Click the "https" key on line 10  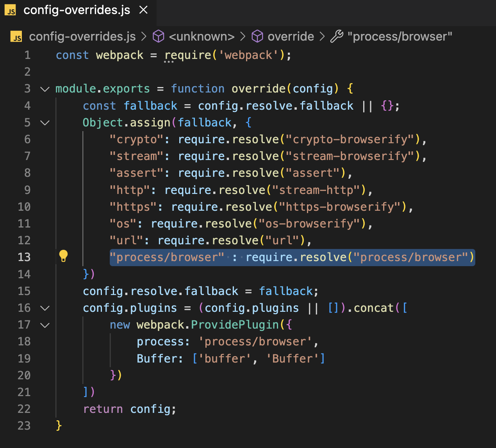(133, 207)
